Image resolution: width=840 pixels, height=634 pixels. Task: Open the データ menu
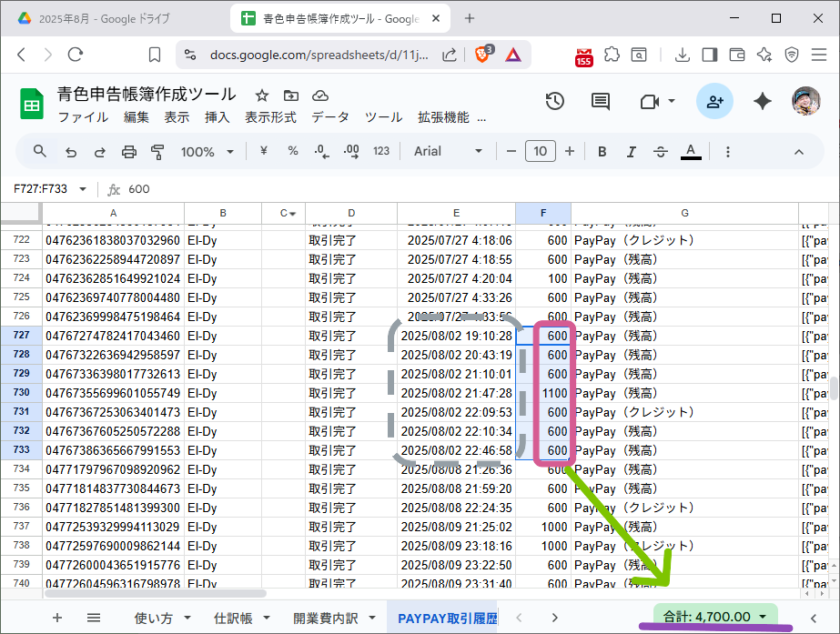[x=330, y=117]
